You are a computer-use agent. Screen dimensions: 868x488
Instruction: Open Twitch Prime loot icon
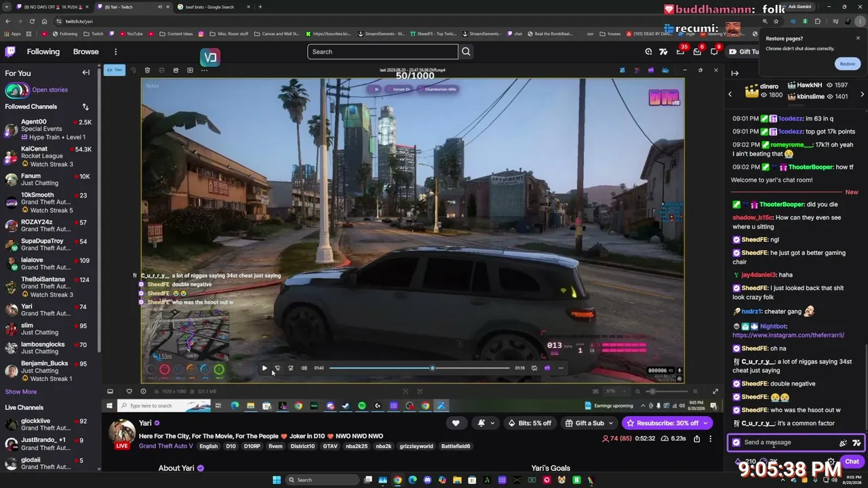[680, 52]
